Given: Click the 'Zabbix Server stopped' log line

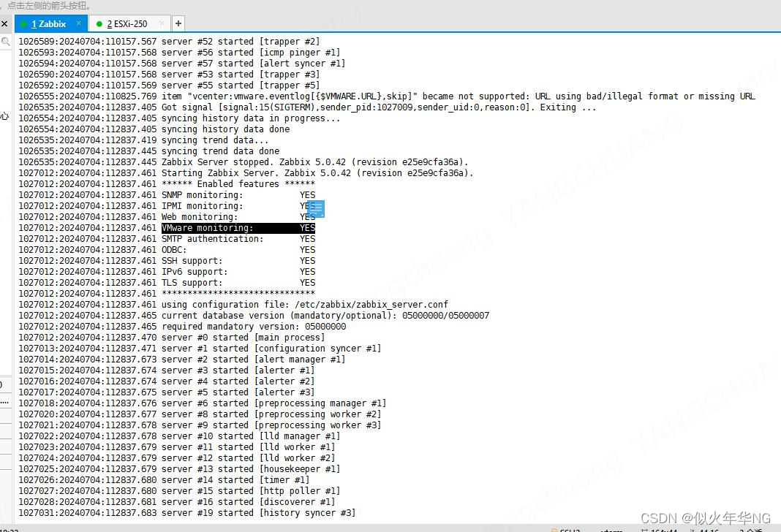Looking at the screenshot, I should [x=244, y=162].
